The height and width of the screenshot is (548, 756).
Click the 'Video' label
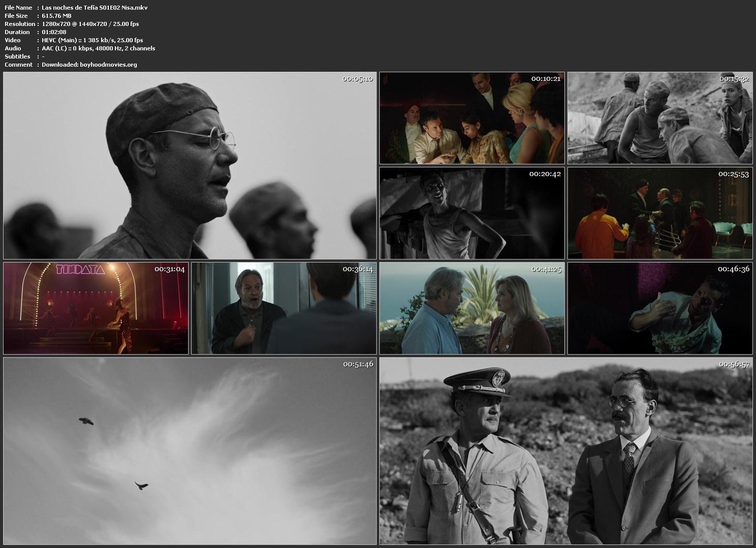(13, 40)
